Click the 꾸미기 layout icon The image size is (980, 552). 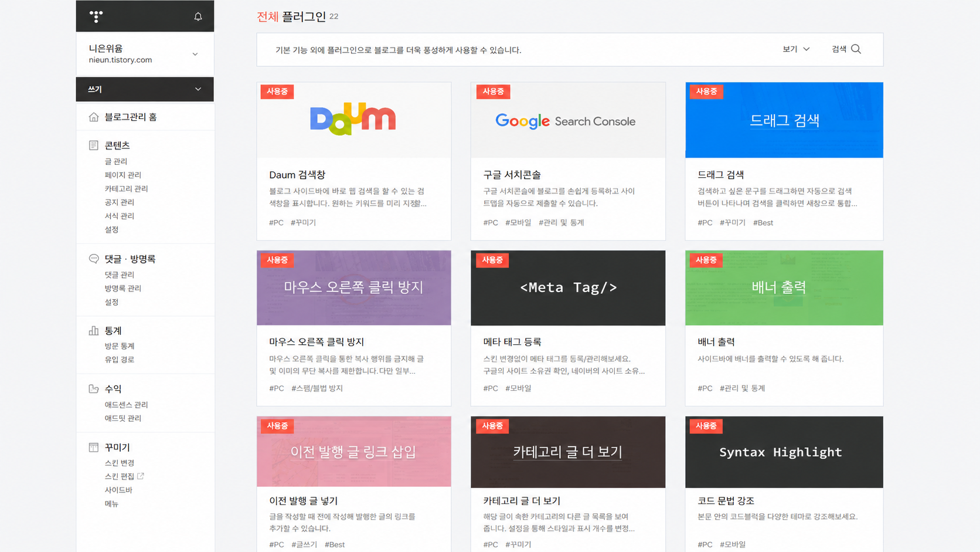(x=93, y=447)
